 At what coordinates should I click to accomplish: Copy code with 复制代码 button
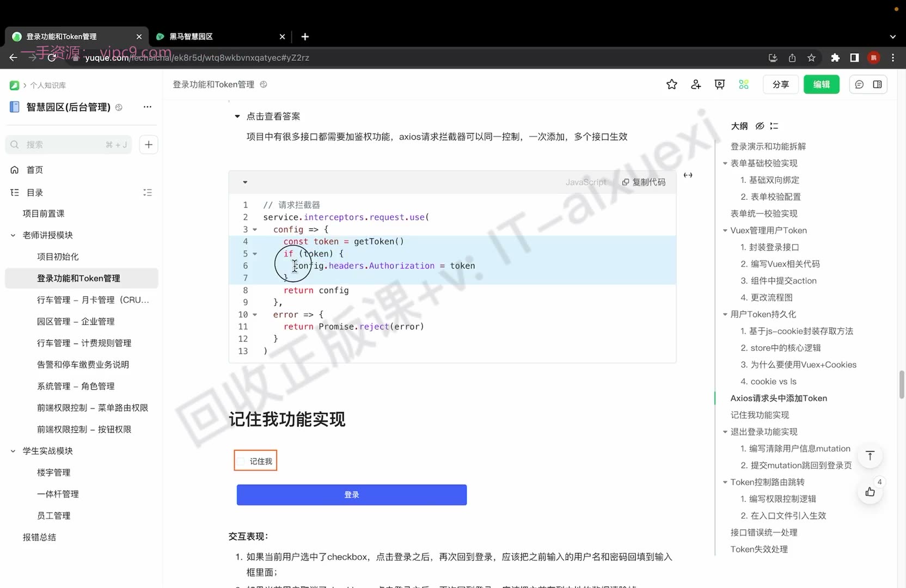pos(644,182)
